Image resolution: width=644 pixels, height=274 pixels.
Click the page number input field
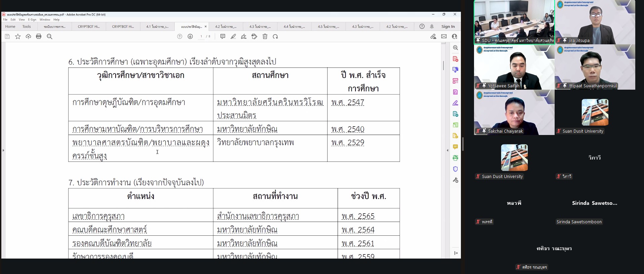pyautogui.click(x=201, y=36)
